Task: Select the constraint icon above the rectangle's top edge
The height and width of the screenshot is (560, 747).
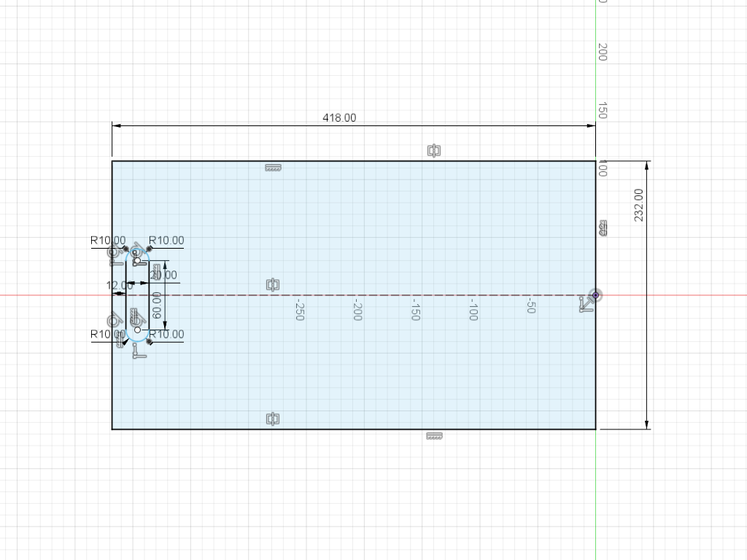Action: tap(434, 151)
